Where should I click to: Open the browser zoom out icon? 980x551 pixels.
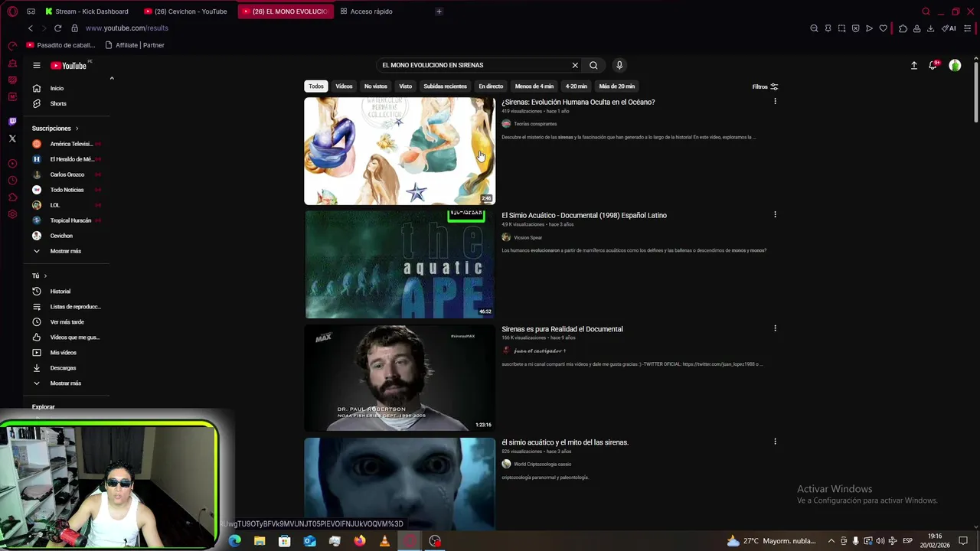tap(814, 28)
